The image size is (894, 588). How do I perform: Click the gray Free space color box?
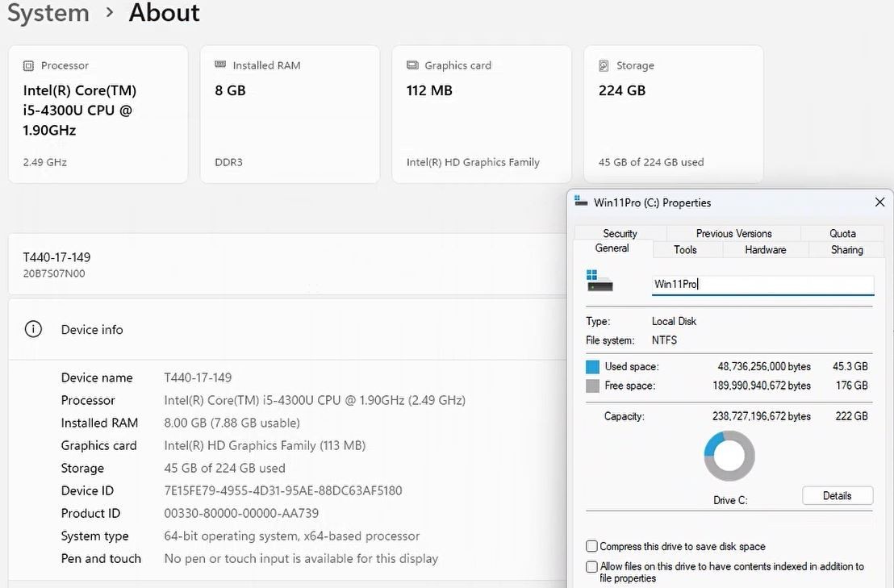tap(592, 386)
